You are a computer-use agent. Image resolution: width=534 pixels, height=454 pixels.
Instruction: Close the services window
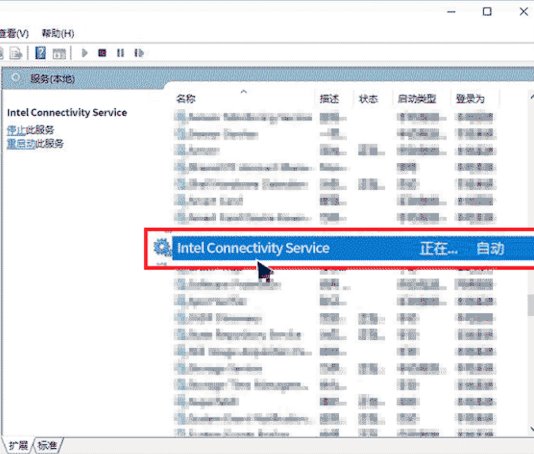pos(523,12)
